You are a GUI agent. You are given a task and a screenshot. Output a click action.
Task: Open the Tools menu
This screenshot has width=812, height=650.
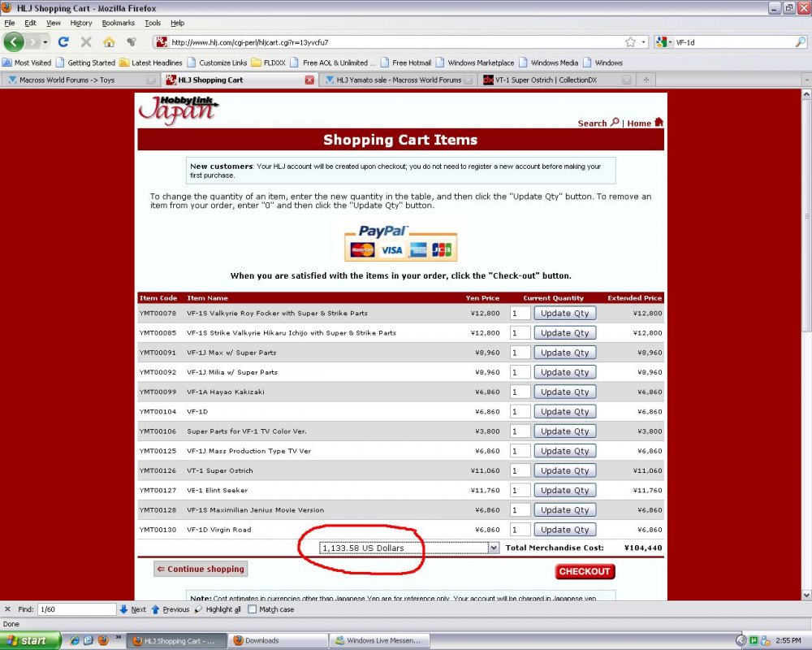[153, 23]
